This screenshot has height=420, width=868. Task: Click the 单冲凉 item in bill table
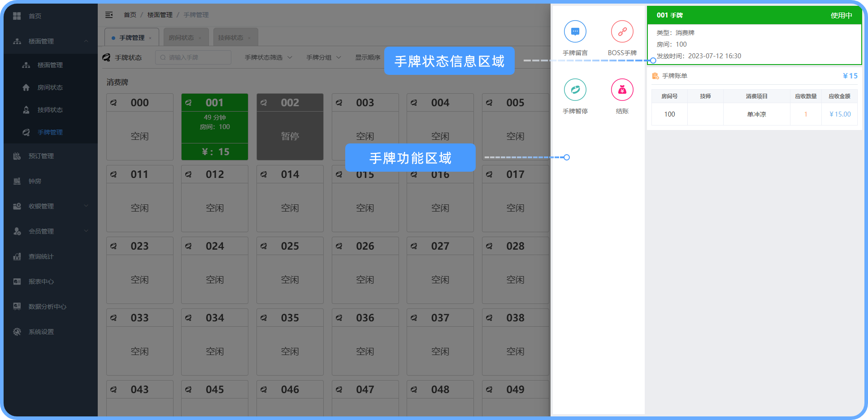(756, 114)
